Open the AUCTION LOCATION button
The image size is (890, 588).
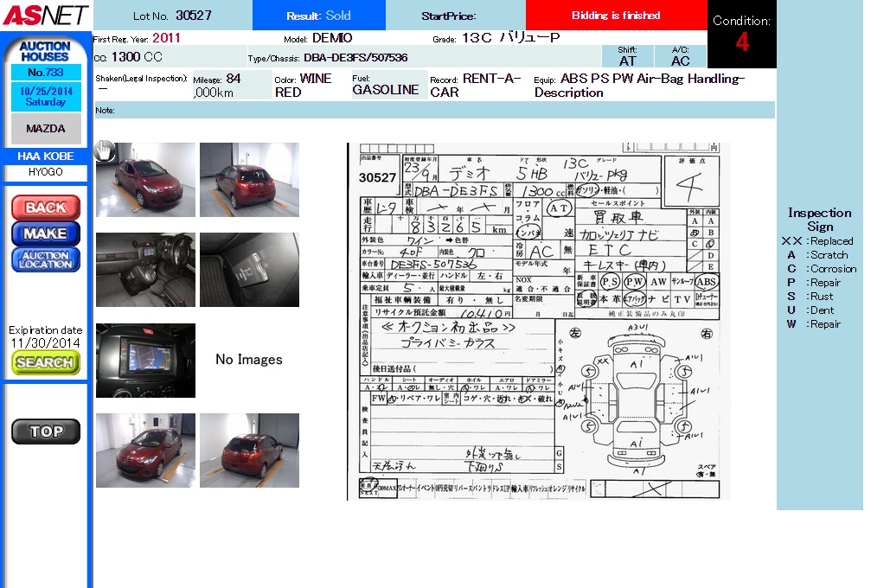[46, 259]
